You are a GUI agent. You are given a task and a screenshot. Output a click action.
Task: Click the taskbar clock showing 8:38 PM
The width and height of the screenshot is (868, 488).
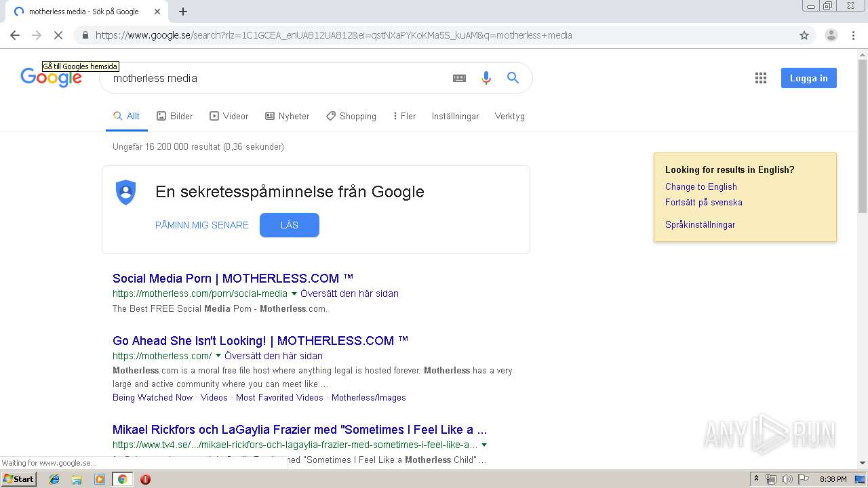coord(833,479)
